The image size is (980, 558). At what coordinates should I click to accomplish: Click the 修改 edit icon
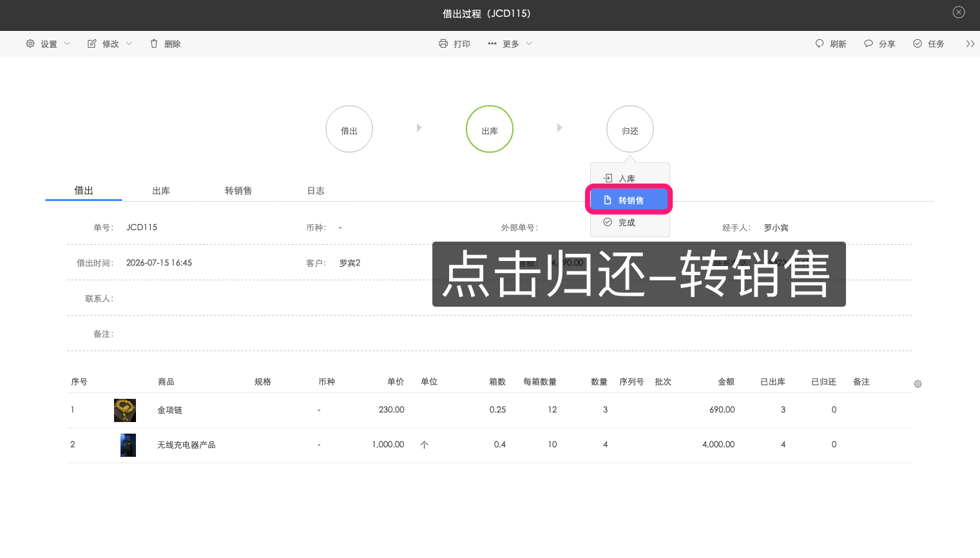(92, 44)
